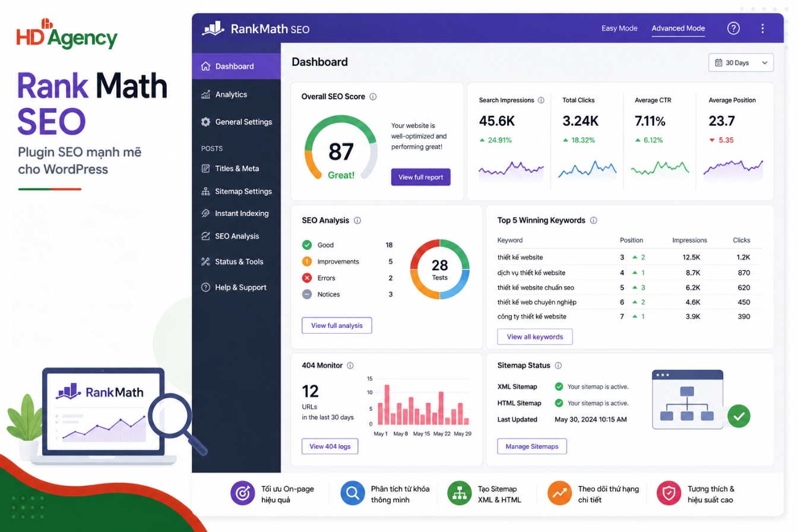Click the Sitemap Settings icon in sidebar
Screen dimensions: 798x532
pos(206,191)
